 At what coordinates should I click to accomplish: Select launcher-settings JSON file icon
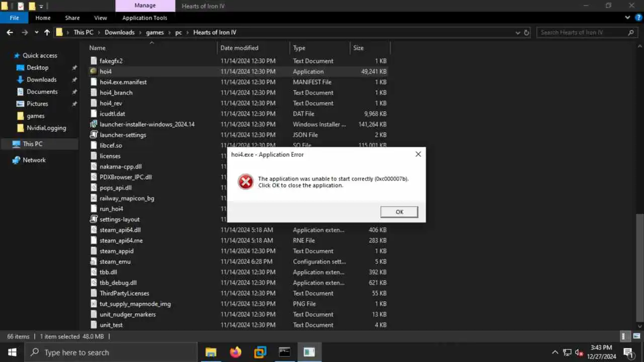[x=93, y=135]
